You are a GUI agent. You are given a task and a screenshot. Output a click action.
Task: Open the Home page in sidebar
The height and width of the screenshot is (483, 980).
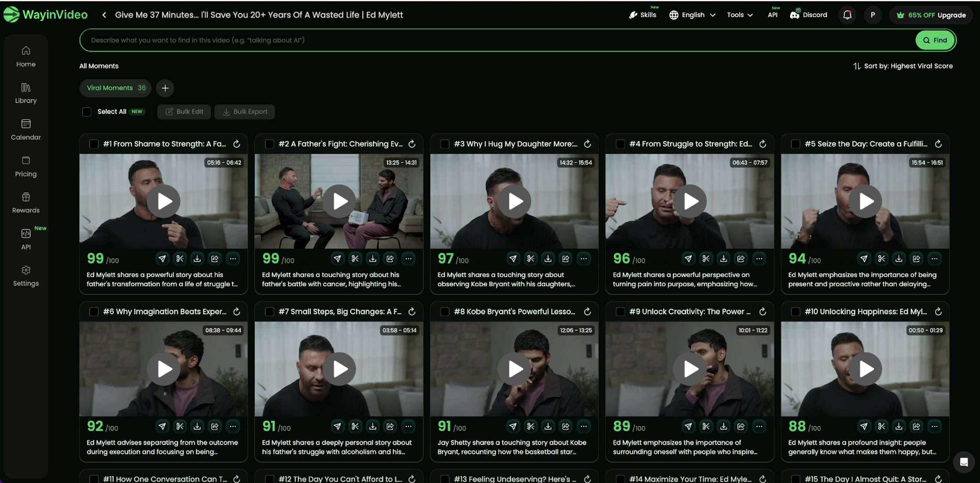tap(26, 57)
